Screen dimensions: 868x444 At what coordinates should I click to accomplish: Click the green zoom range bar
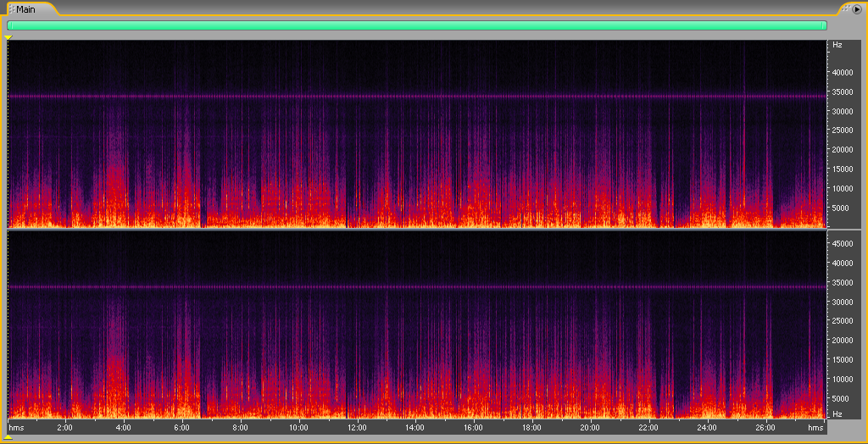[x=416, y=25]
